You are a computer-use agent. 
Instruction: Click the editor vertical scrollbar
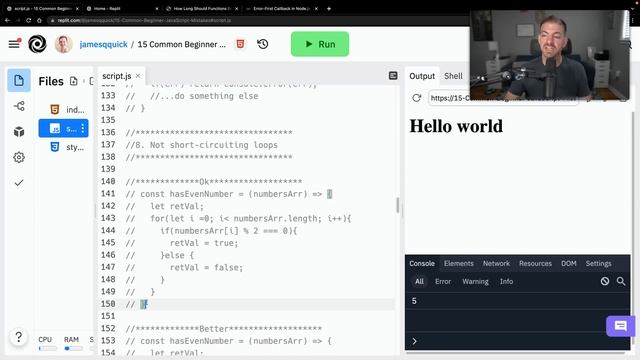(397, 205)
